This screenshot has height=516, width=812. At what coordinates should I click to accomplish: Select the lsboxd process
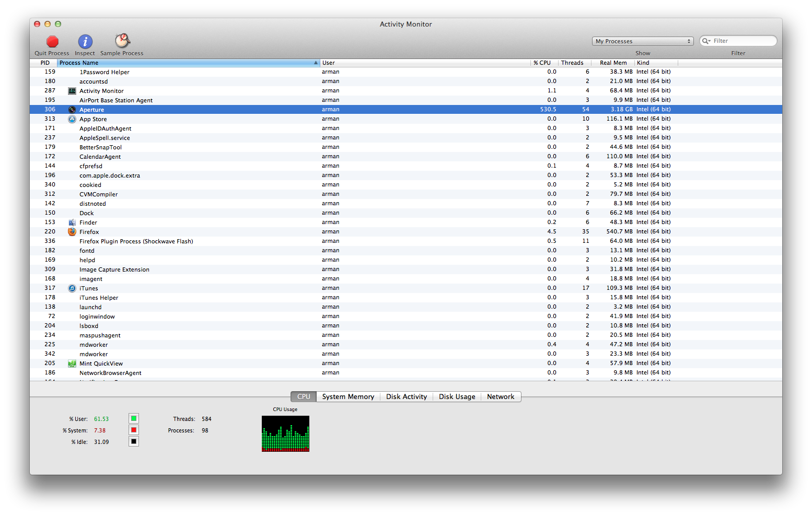point(406,326)
